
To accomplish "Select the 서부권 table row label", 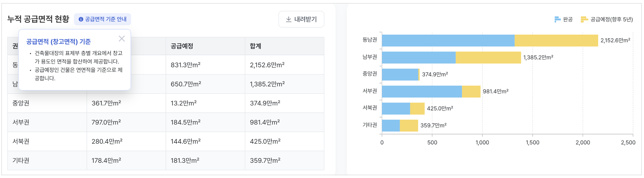I will (21, 122).
